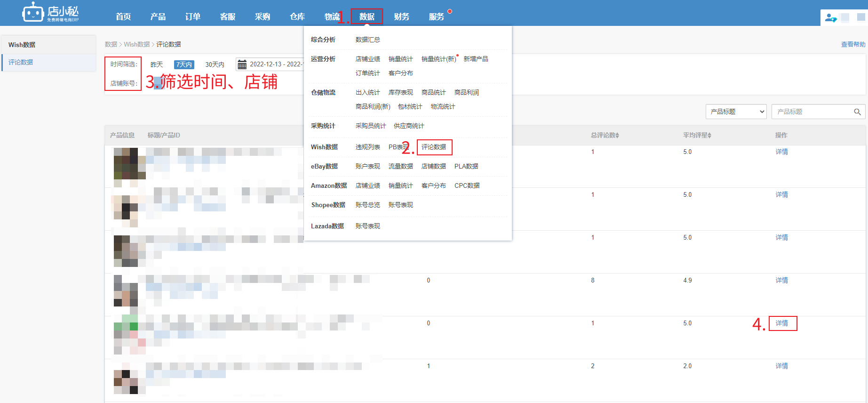The image size is (868, 403).
Task: Open the 客服 top menu
Action: click(x=228, y=16)
